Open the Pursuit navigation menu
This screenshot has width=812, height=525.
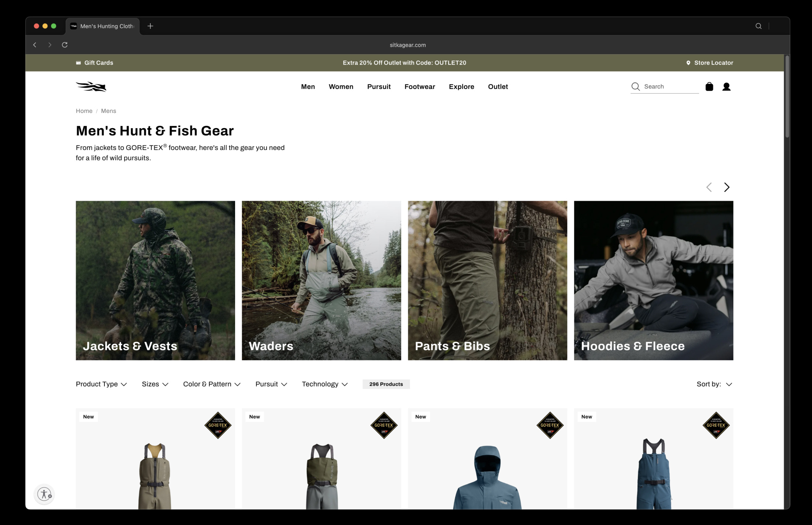point(379,87)
